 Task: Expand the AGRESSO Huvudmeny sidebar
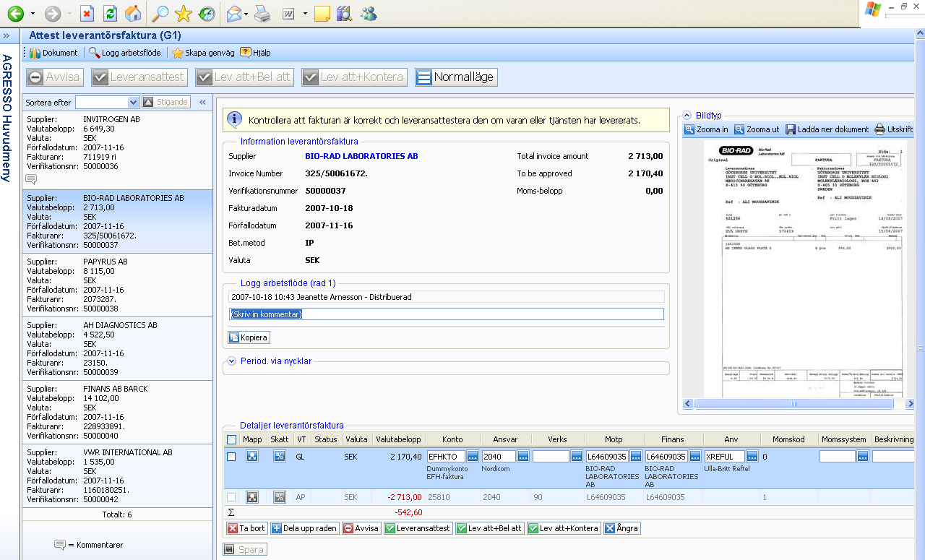click(x=7, y=35)
